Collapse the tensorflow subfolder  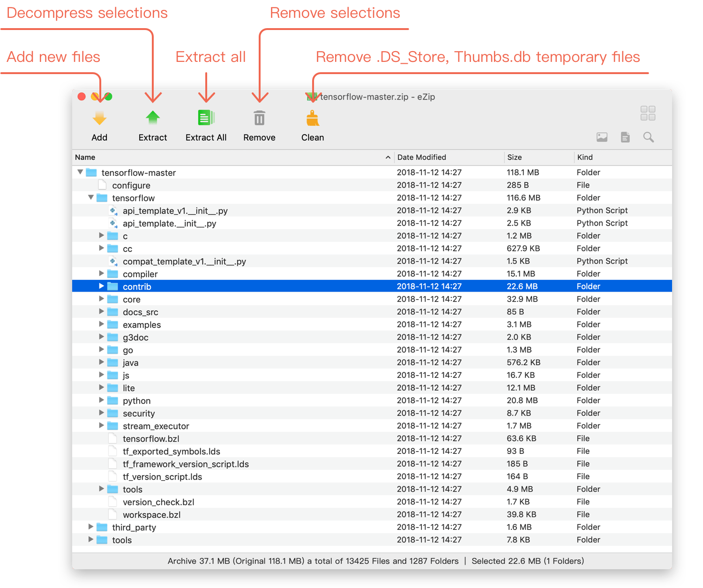pyautogui.click(x=91, y=197)
